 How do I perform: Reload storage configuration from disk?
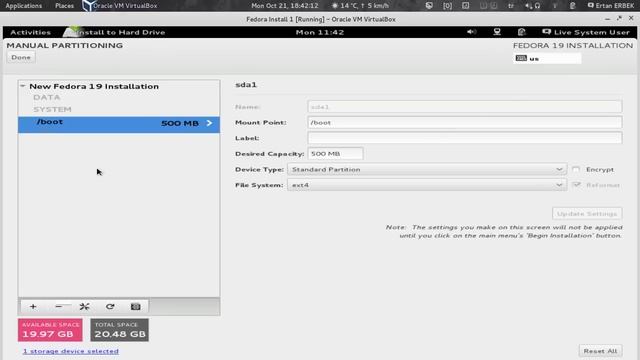[110, 307]
